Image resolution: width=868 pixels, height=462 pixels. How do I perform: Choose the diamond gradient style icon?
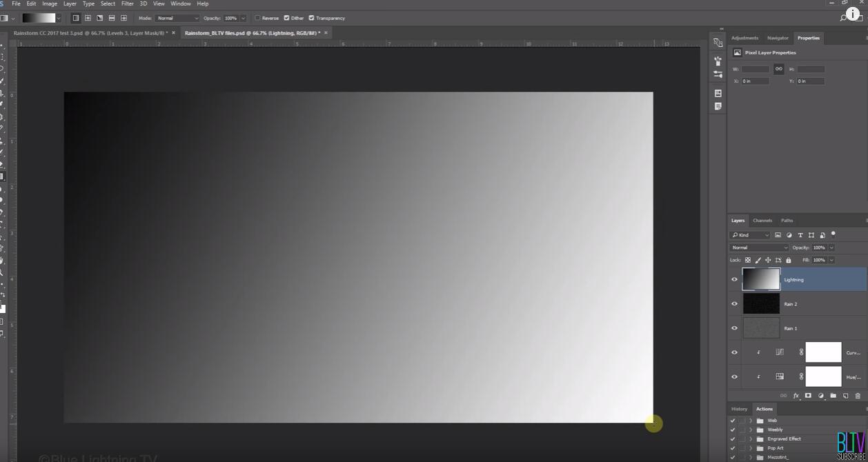pyautogui.click(x=124, y=18)
